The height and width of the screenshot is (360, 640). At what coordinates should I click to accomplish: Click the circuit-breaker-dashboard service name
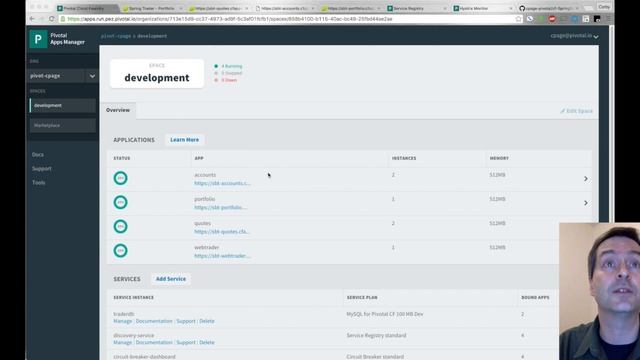pyautogui.click(x=144, y=357)
